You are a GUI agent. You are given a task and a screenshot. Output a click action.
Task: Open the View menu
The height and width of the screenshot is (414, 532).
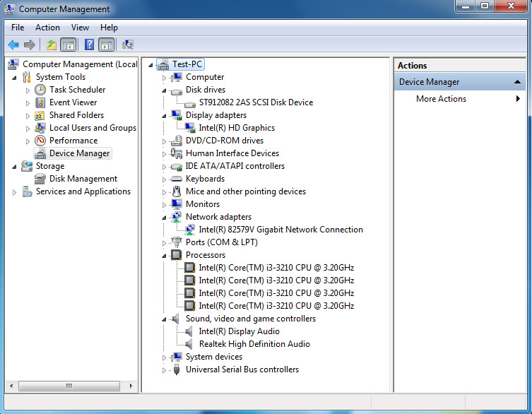[80, 28]
